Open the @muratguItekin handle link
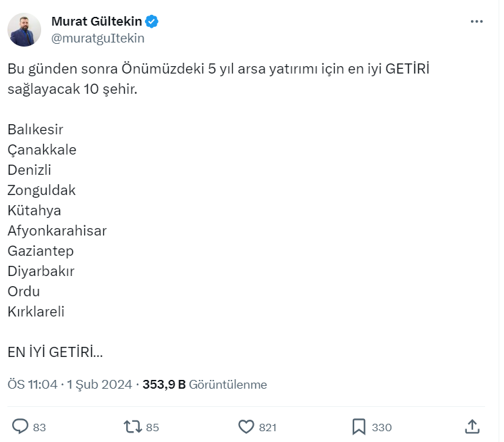Screen dimensions: 504x442 pos(97,38)
